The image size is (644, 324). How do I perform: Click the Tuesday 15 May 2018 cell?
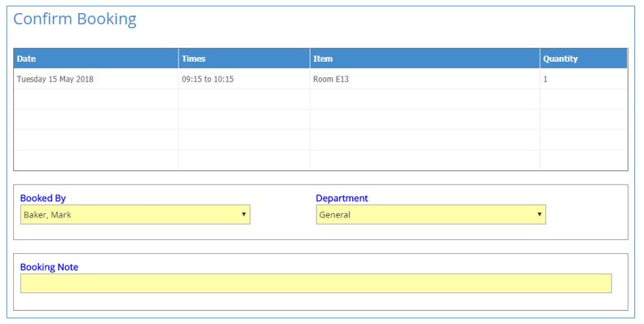96,79
